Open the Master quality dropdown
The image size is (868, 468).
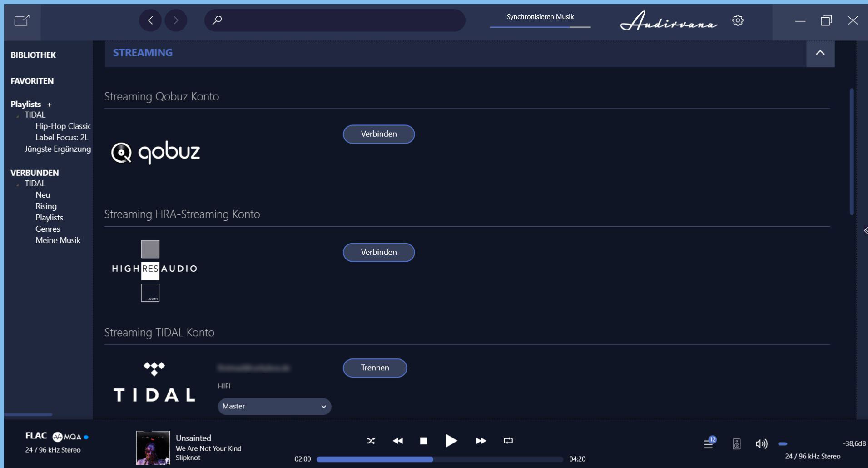tap(274, 406)
